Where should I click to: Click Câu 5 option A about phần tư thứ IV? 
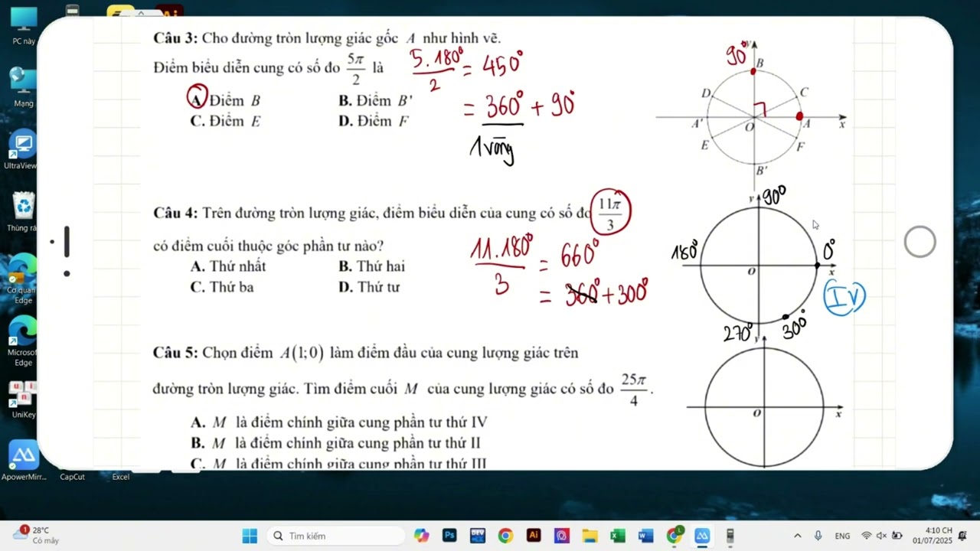[x=338, y=422]
